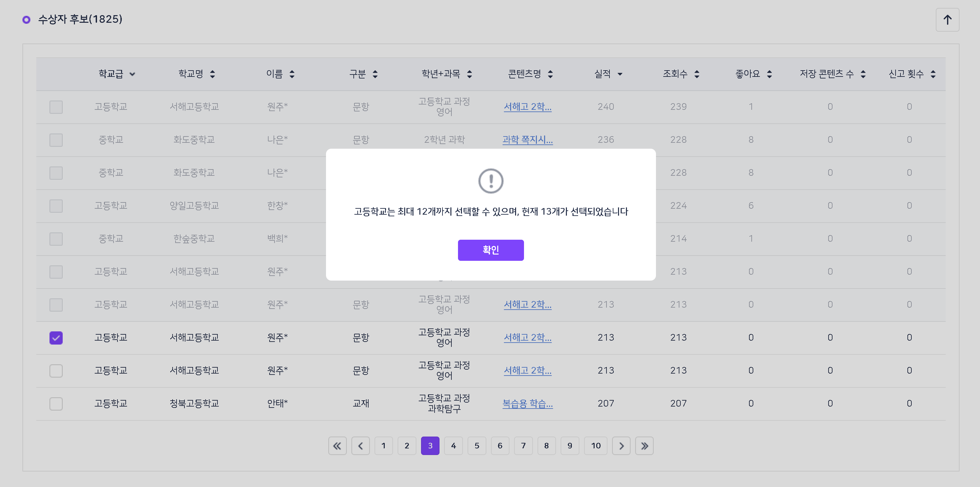The width and height of the screenshot is (980, 487).
Task: Open the 복습용 학습... content link
Action: [527, 403]
